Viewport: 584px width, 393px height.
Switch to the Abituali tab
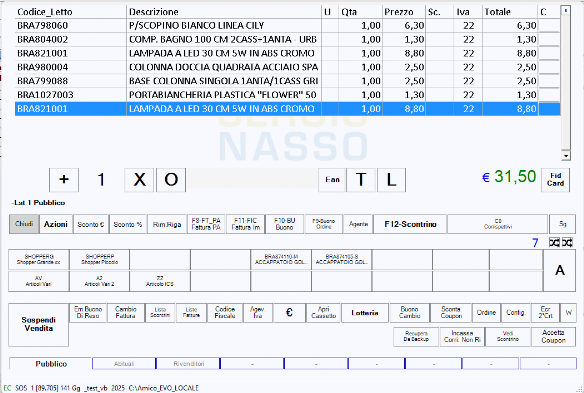coord(124,364)
